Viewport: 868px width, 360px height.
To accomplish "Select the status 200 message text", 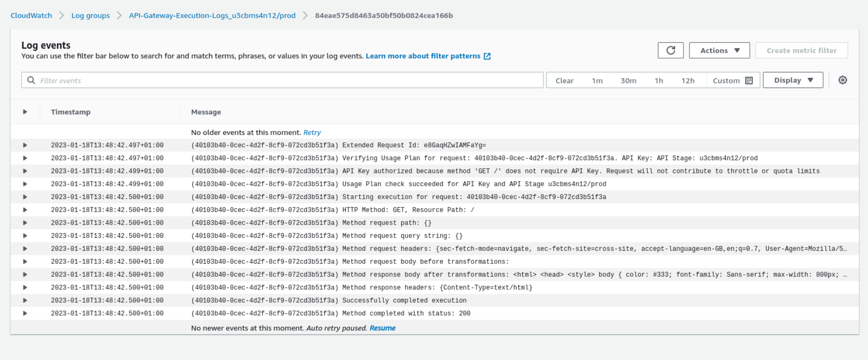I will (331, 313).
